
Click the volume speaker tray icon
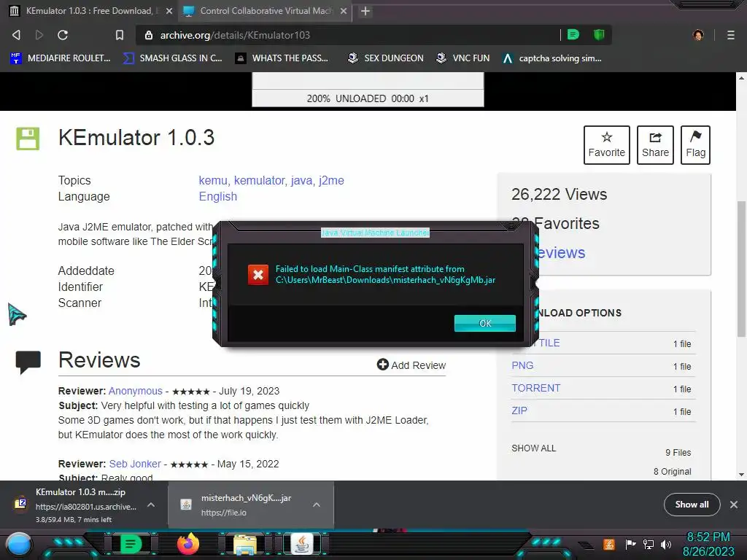666,544
